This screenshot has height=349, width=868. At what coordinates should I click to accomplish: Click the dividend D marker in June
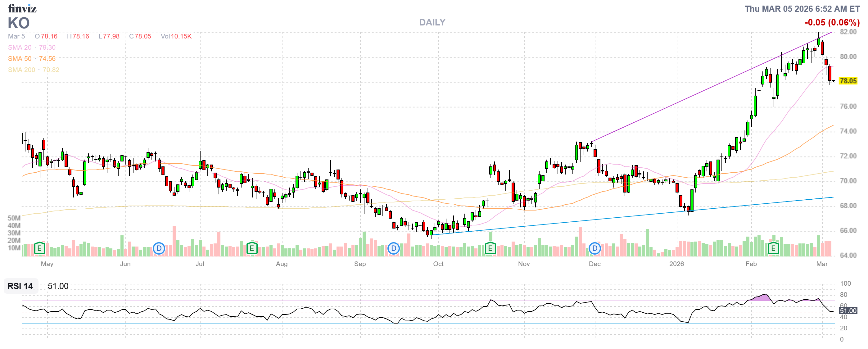click(159, 249)
